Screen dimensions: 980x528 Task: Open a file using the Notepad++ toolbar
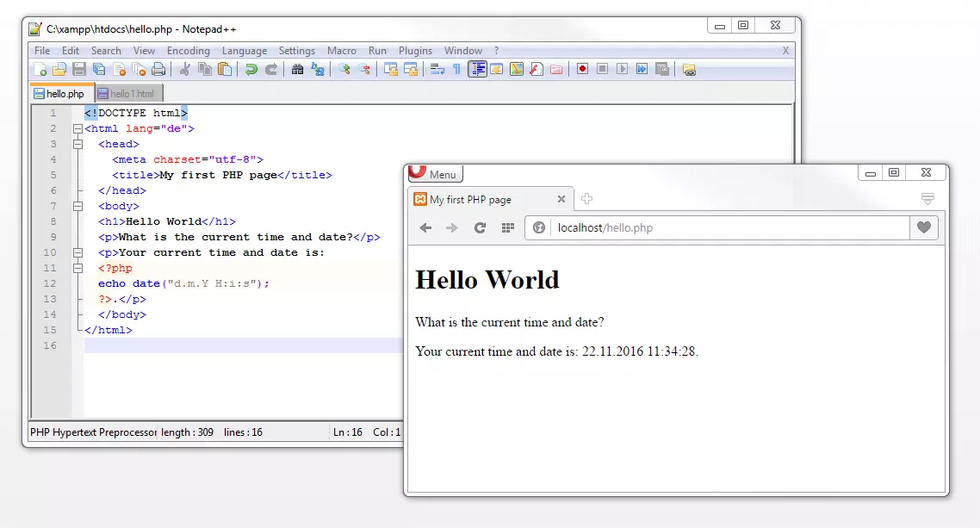[x=58, y=69]
